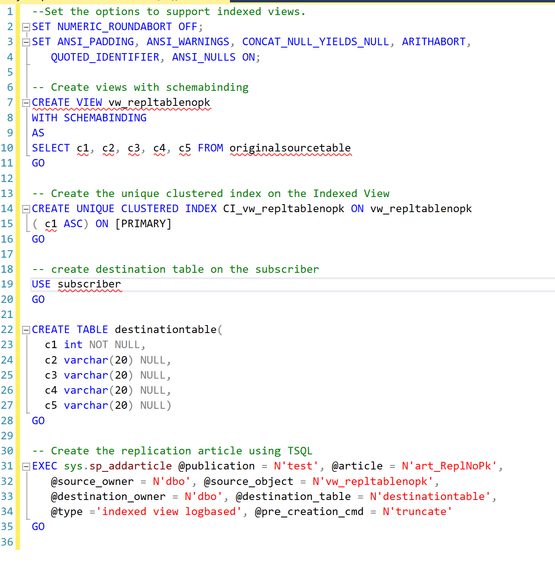Click 'indexed view logbased' type string
Viewport: 555px width, 565px height.
pos(169,512)
